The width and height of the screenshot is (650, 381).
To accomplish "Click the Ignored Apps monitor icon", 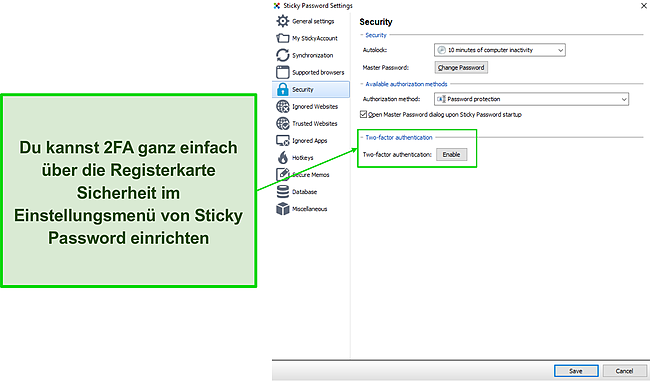I will (283, 141).
